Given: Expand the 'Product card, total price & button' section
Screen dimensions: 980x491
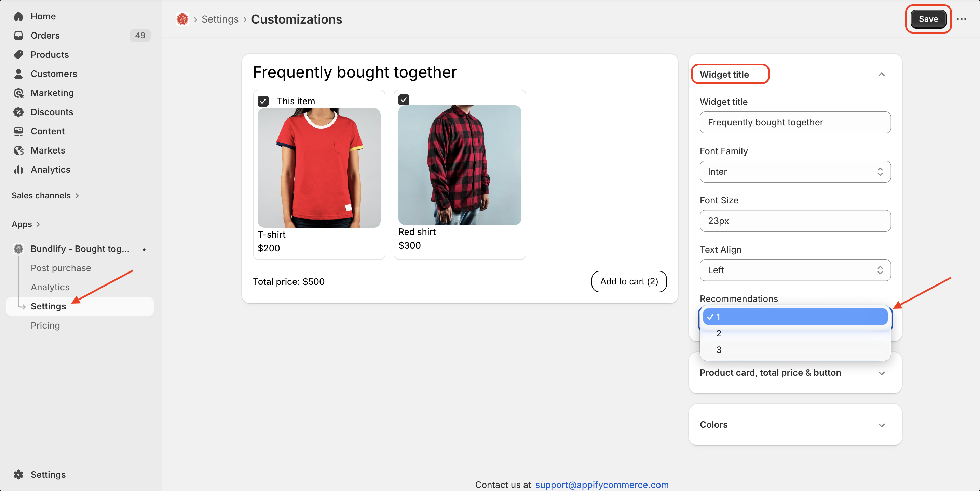Looking at the screenshot, I should click(770, 373).
